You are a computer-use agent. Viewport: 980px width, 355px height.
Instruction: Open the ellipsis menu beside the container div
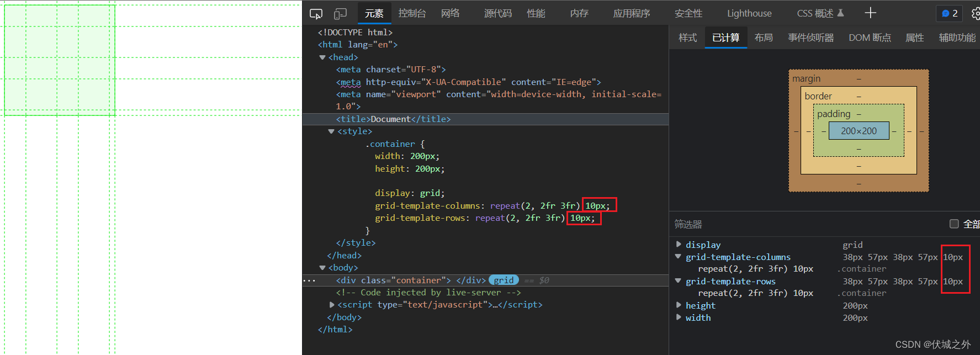click(x=310, y=280)
